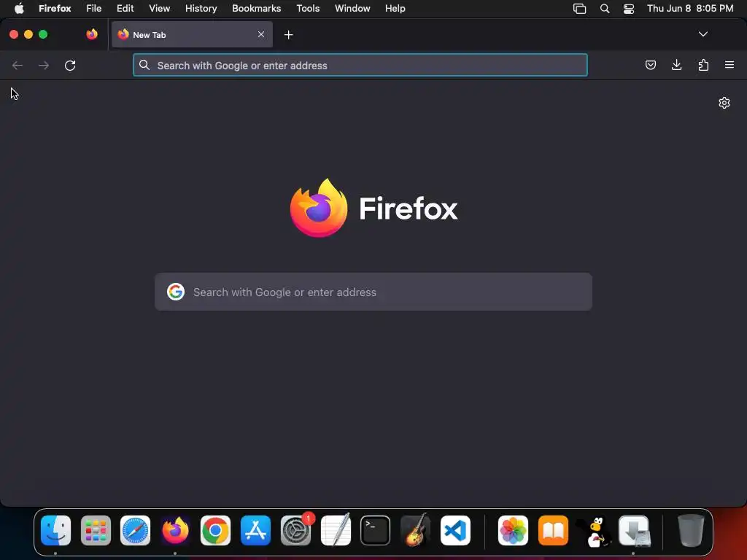The width and height of the screenshot is (747, 560).
Task: Close the New Tab tab
Action: pos(261,34)
